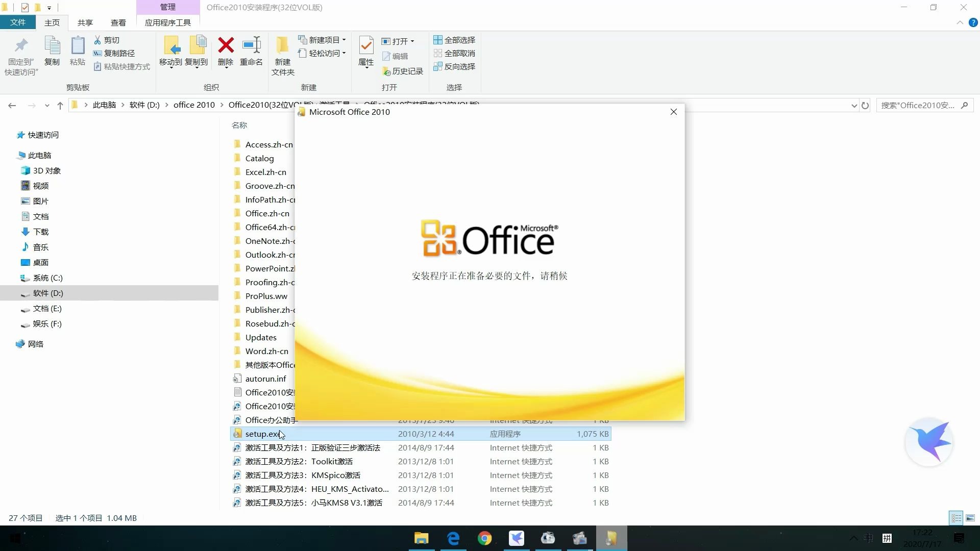Click Invert Selection (反向选择)
980x551 pixels.
(454, 66)
